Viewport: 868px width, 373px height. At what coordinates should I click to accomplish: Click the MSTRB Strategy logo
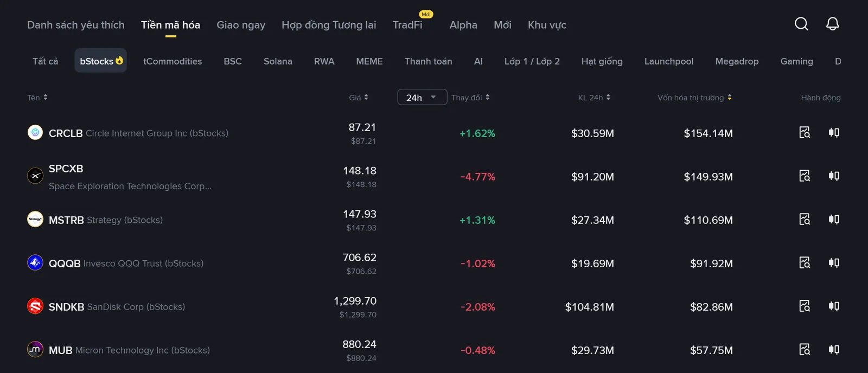[x=35, y=219]
